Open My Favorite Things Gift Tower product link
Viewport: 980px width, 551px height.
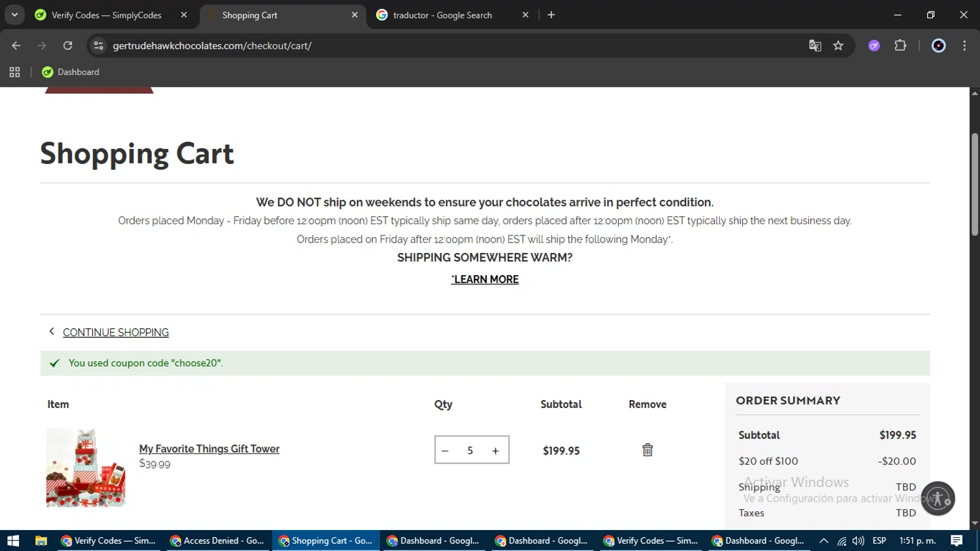209,448
